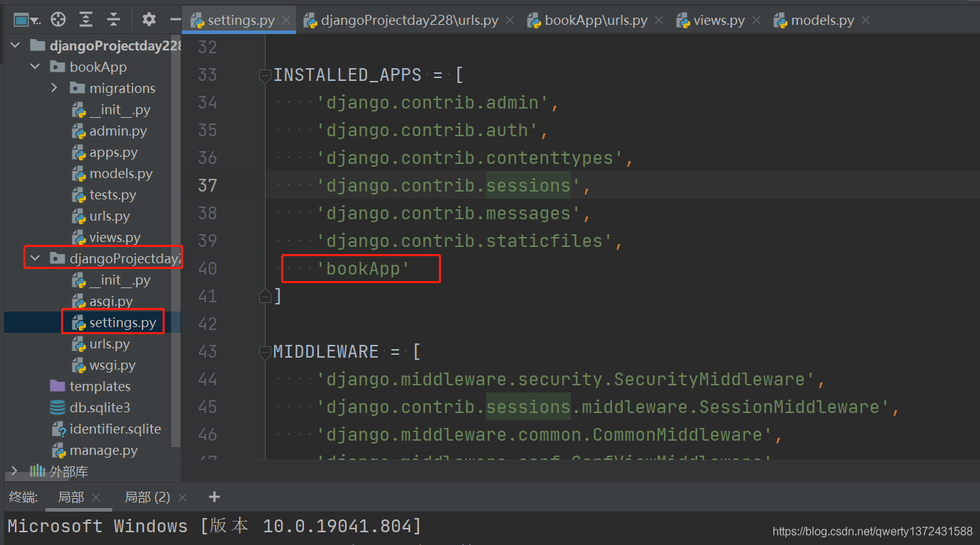Fold INSTALLED_APPS list at line 33
The image size is (980, 545).
point(265,75)
